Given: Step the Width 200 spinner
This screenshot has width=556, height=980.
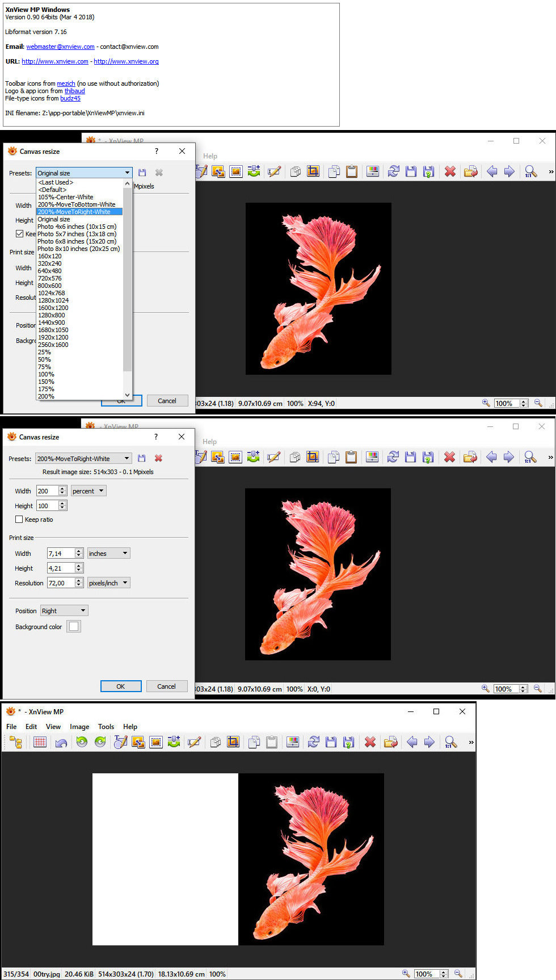Looking at the screenshot, I should click(x=62, y=491).
